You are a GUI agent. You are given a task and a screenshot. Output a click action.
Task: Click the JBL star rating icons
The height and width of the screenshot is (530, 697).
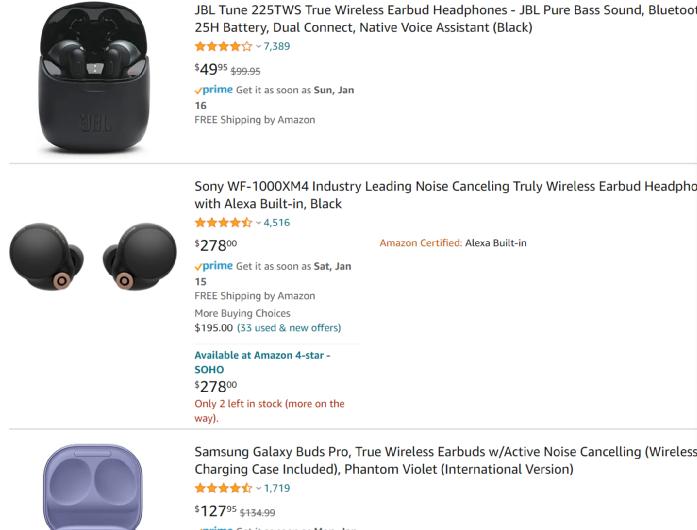[x=223, y=47]
